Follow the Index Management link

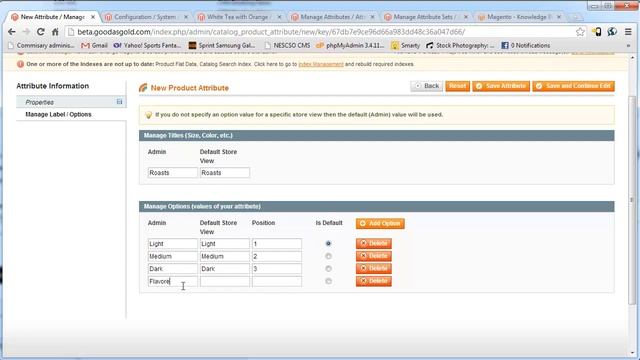click(x=321, y=64)
